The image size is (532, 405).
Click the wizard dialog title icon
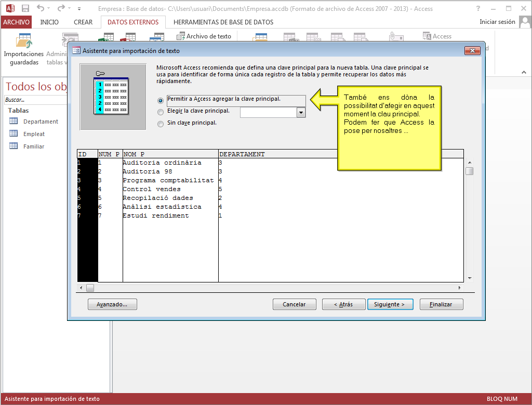[76, 50]
